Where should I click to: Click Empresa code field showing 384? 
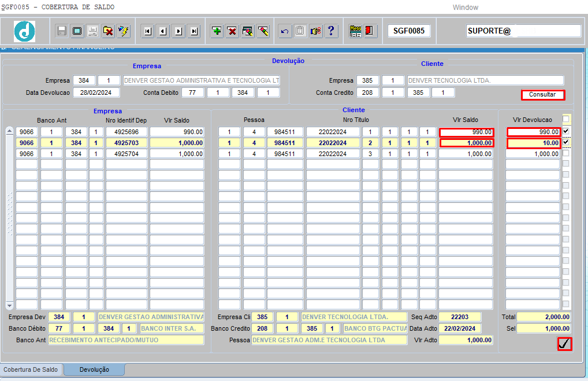tap(84, 80)
